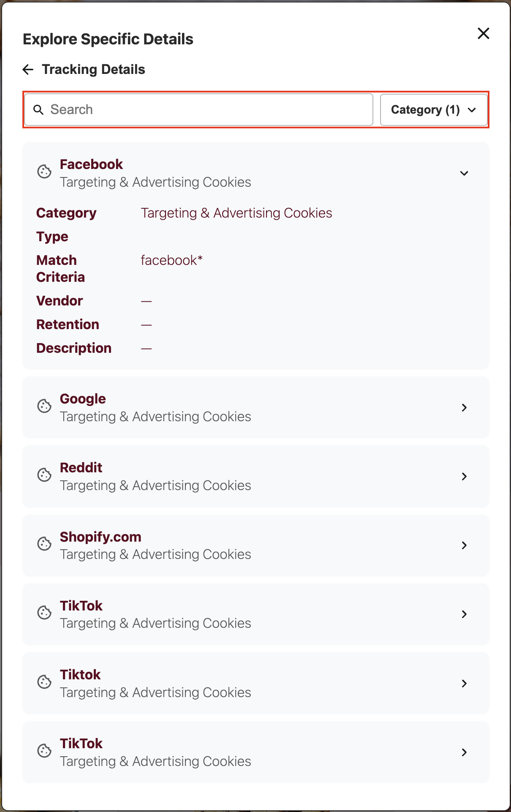Click the magnifying glass search icon

39,109
